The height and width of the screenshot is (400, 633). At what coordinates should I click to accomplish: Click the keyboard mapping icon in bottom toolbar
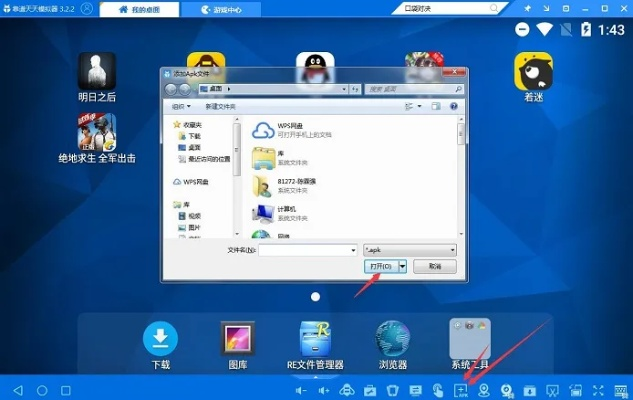click(x=621, y=390)
